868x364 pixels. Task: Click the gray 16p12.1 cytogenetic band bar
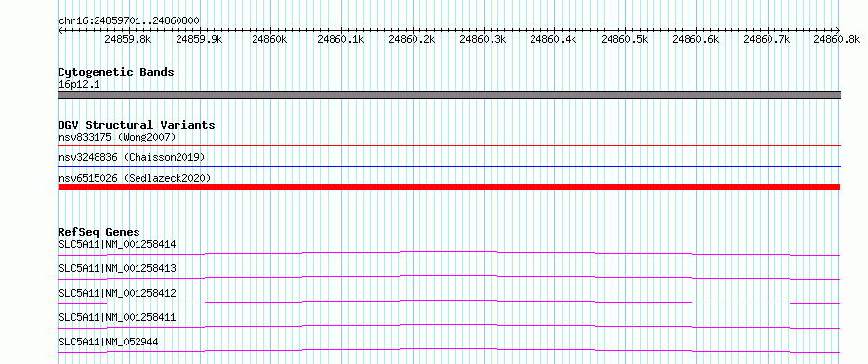[x=449, y=95]
